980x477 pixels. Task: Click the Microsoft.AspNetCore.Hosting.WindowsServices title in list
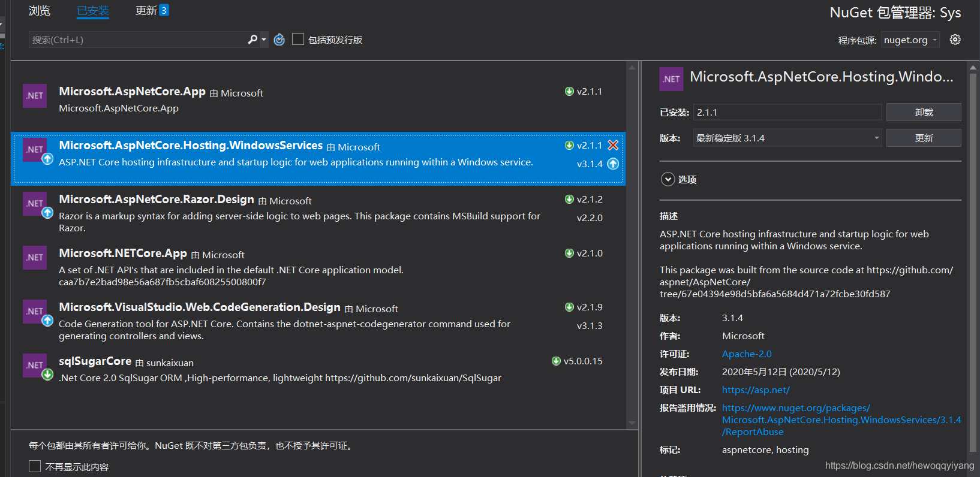coord(191,146)
